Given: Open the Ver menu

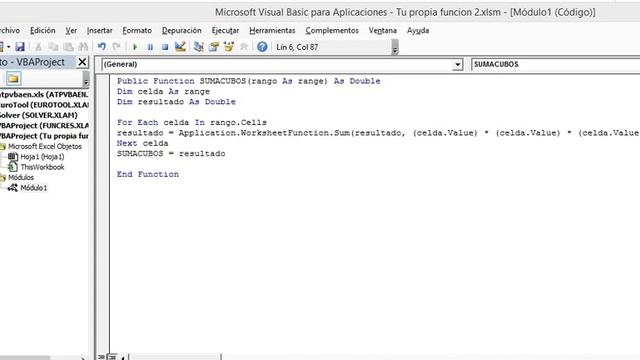Looking at the screenshot, I should 71,31.
